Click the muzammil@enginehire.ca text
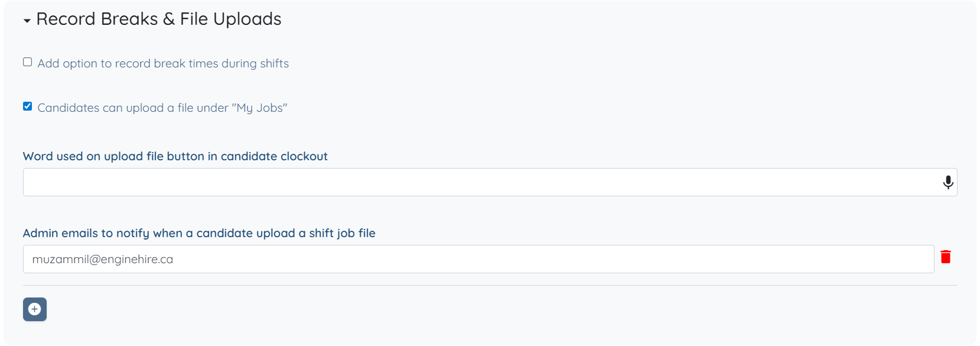Screen dimensions: 980x346 [103, 259]
